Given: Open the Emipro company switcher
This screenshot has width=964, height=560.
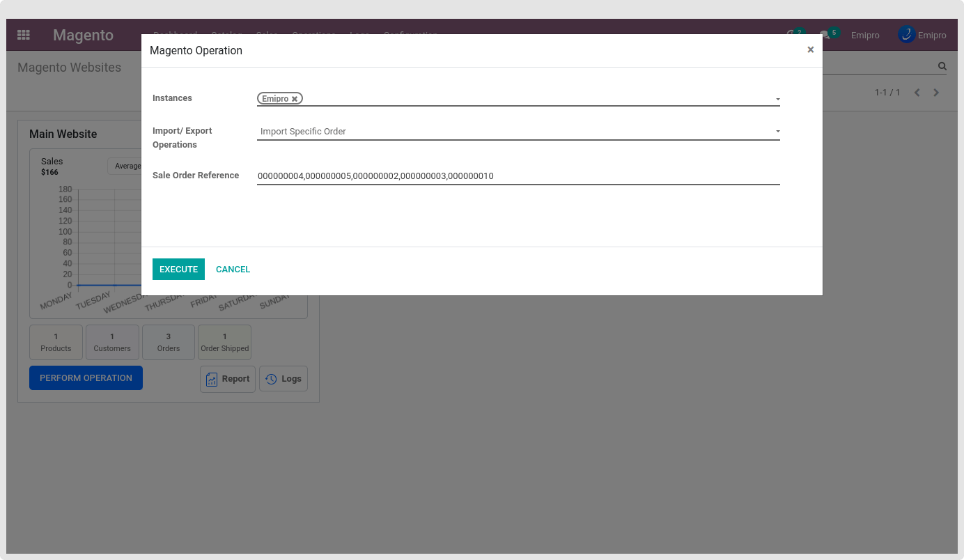Looking at the screenshot, I should click(x=865, y=35).
